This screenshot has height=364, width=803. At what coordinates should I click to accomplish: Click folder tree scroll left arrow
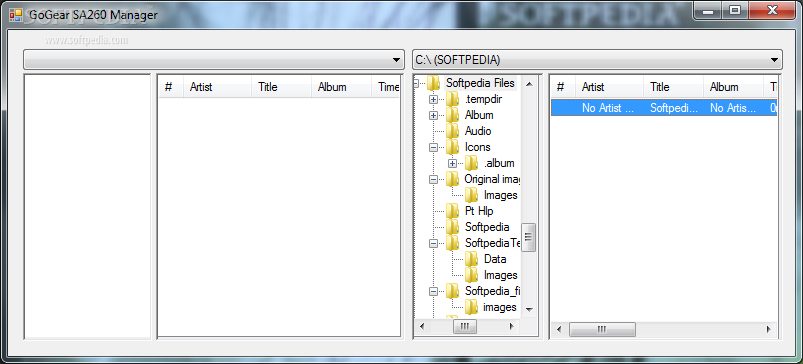[421, 326]
